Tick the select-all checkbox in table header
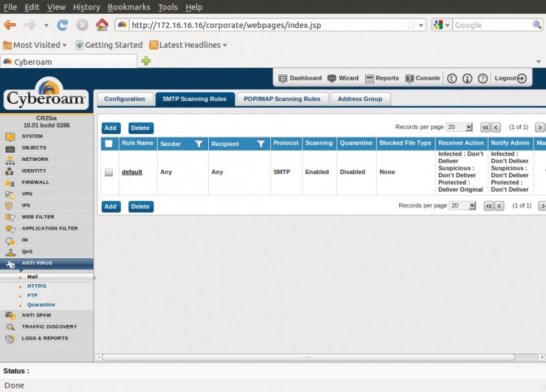 [x=109, y=143]
